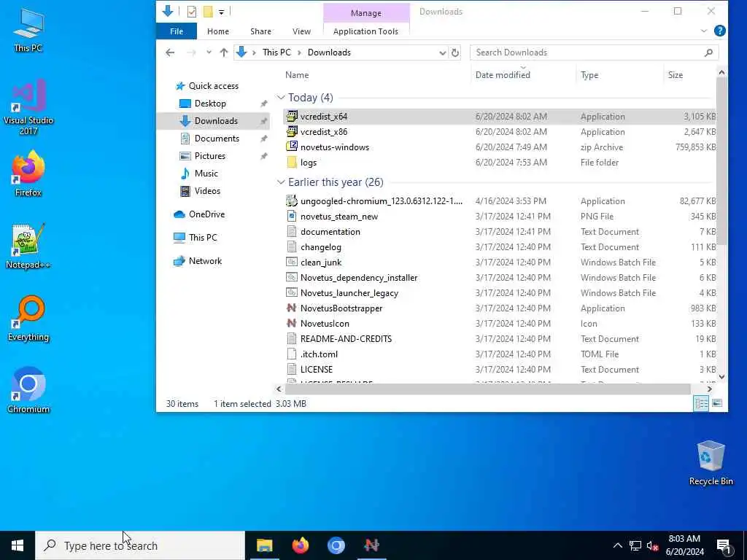Collapse the Today (4) group
Screen dimensions: 747x560
pos(281,98)
